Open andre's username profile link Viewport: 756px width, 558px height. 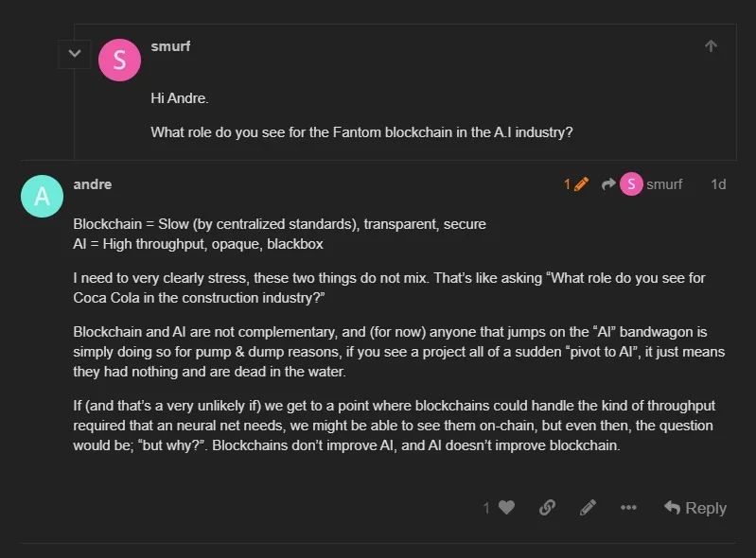[x=93, y=184]
